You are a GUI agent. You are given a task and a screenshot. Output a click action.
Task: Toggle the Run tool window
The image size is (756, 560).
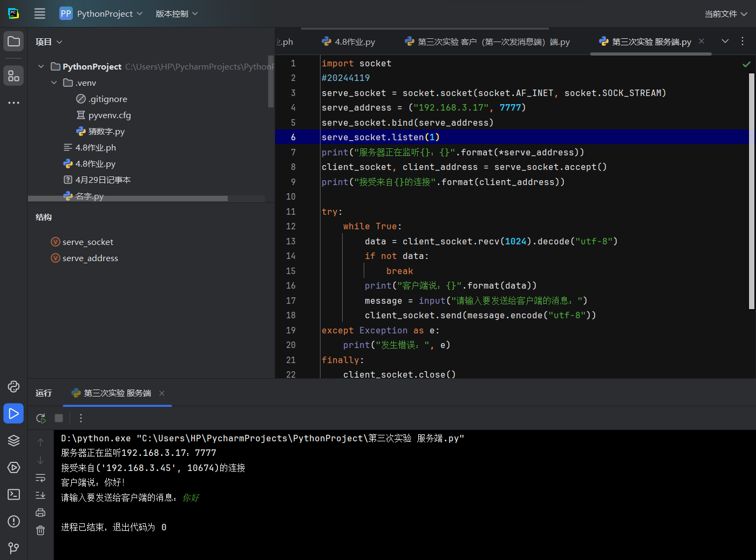coord(13,414)
